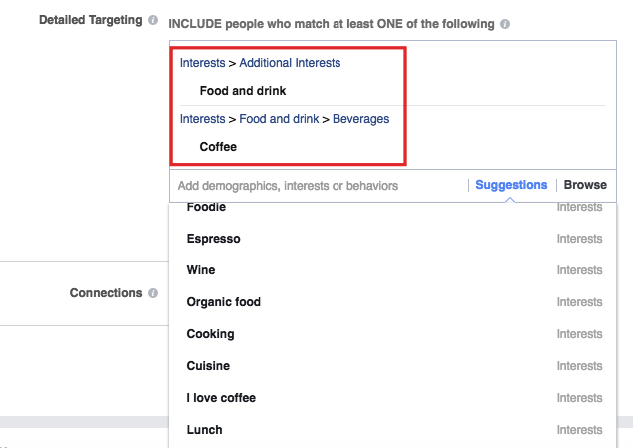Select I love coffee suggestion
Viewport: 633px width, 448px height.
[x=393, y=398]
